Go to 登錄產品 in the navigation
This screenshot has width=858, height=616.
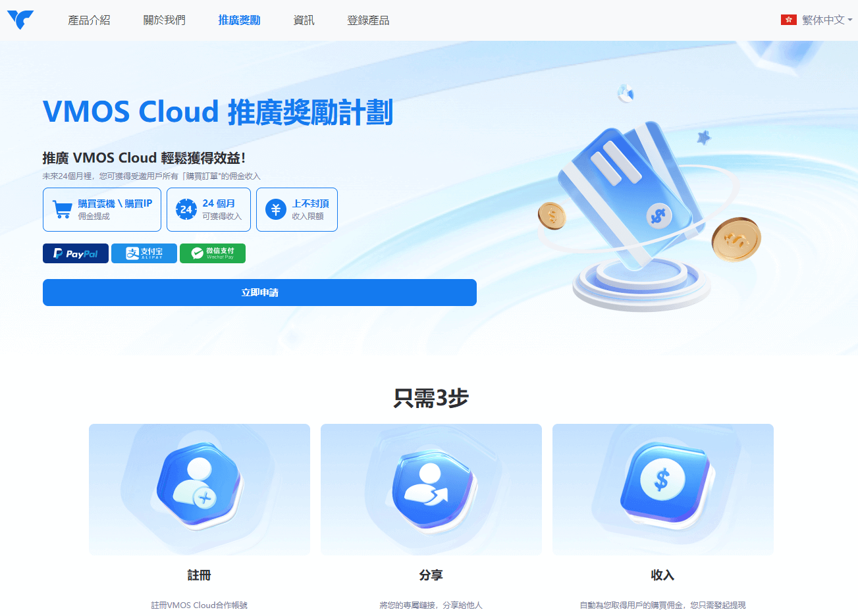(368, 20)
